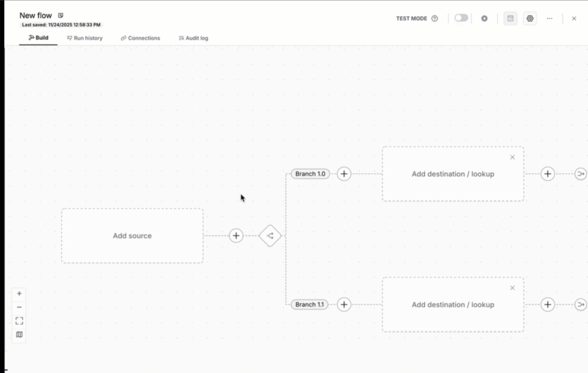Click the end-of-branch icon on Branch 1.0 row
588x373 pixels.
click(580, 174)
